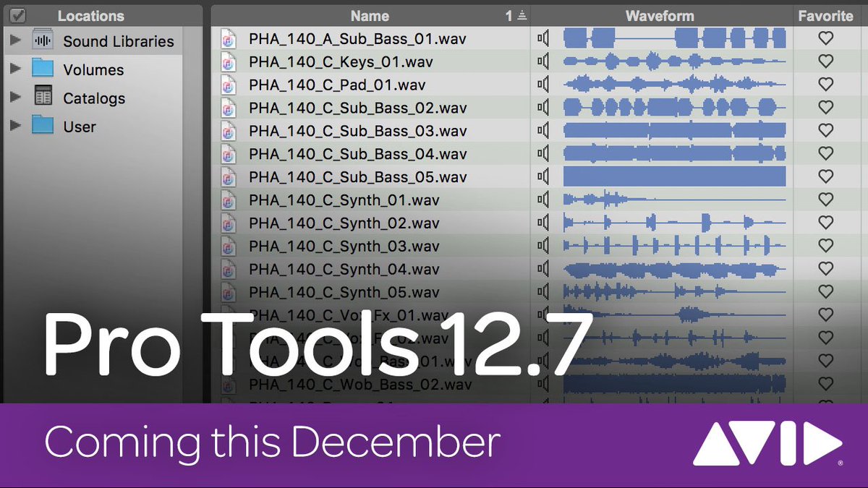868x488 pixels.
Task: Audition PHA_140_C_Sub_Bass_02.wav via the speaker icon
Action: [x=543, y=108]
